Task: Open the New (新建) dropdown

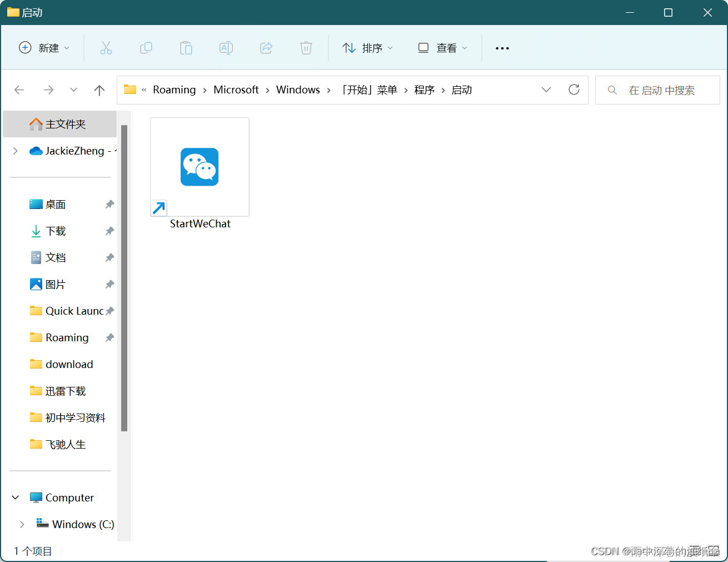Action: (x=44, y=48)
